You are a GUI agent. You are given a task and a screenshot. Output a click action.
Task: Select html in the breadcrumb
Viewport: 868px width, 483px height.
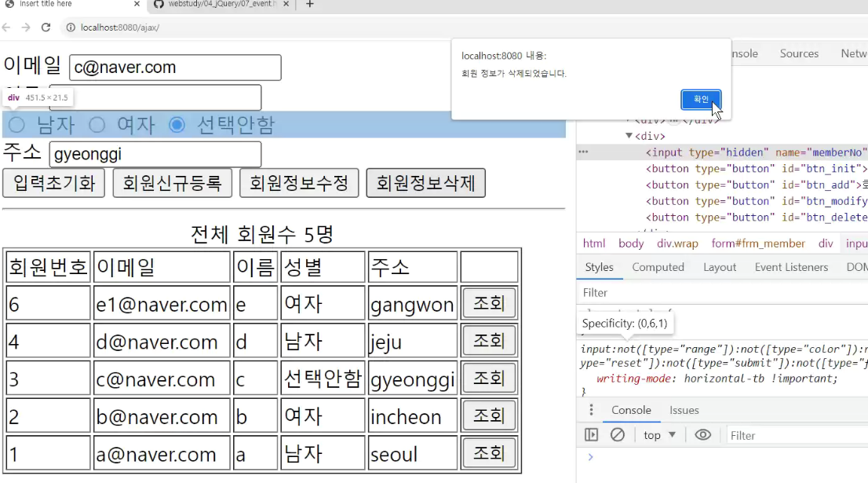click(594, 243)
